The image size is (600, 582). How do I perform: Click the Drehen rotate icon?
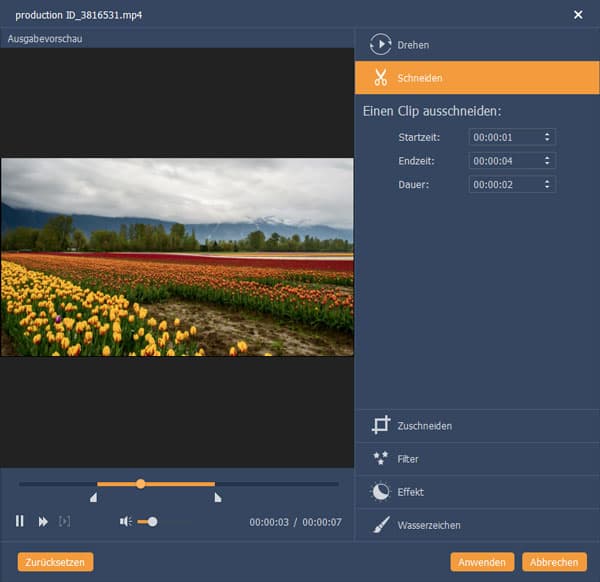coord(380,44)
